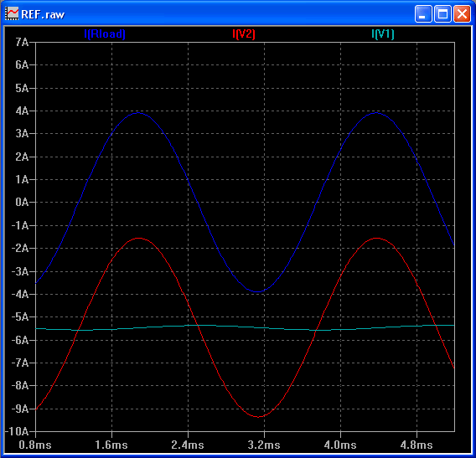Viewport: 476px width, 458px height.
Task: Click the 3.2ms horizontal axis label
Action: tap(264, 445)
